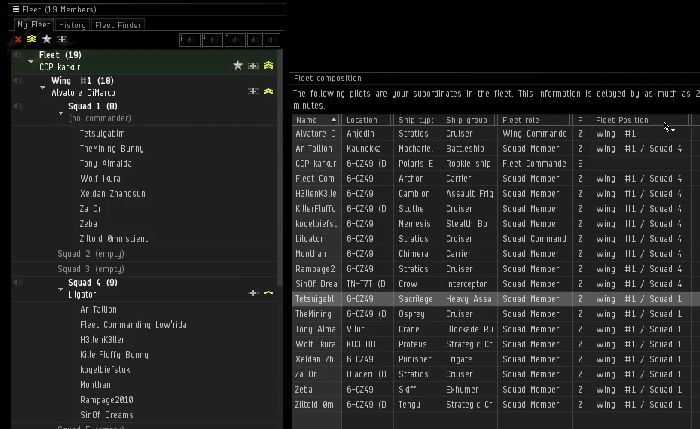This screenshot has height=429, width=700.
Task: Click the sort arrow in the Name column header
Action: tap(333, 120)
